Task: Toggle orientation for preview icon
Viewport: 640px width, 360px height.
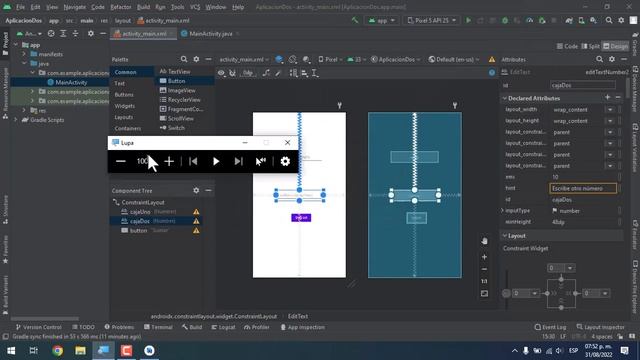Action: pyautogui.click(x=293, y=59)
